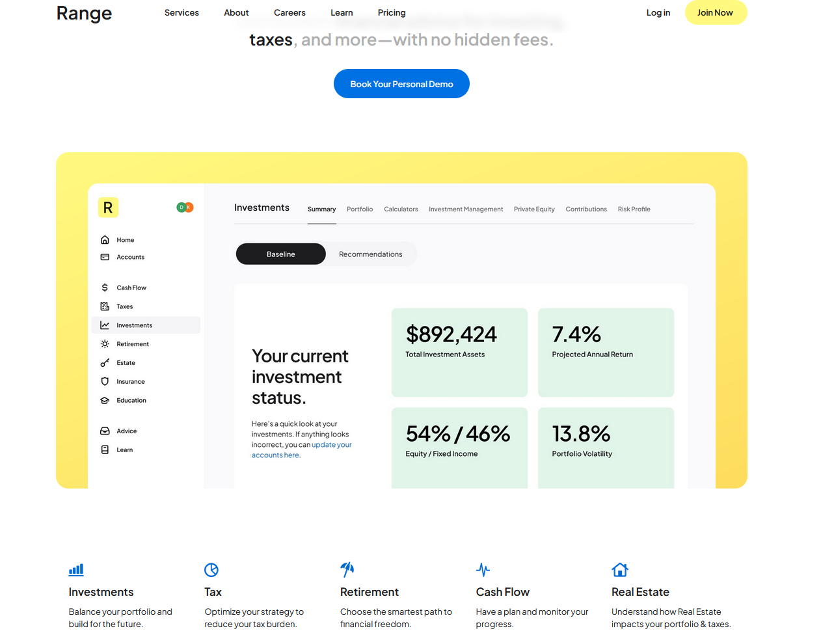Image resolution: width=821 pixels, height=644 pixels.
Task: Click the Range logo in the header
Action: click(x=84, y=13)
